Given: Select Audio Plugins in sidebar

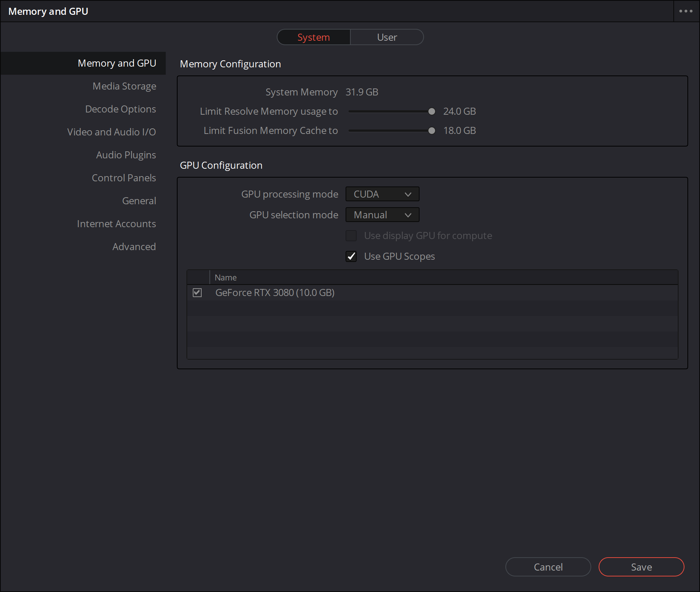Looking at the screenshot, I should click(x=126, y=155).
